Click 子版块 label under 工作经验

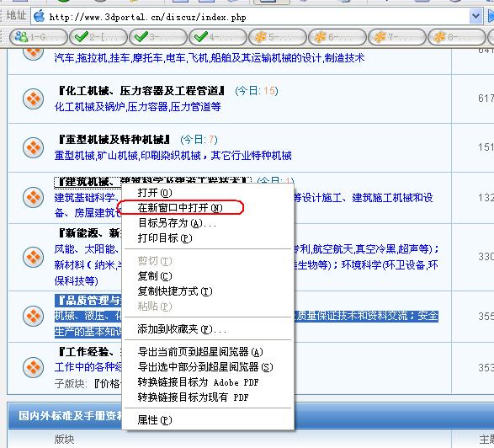coord(70,383)
